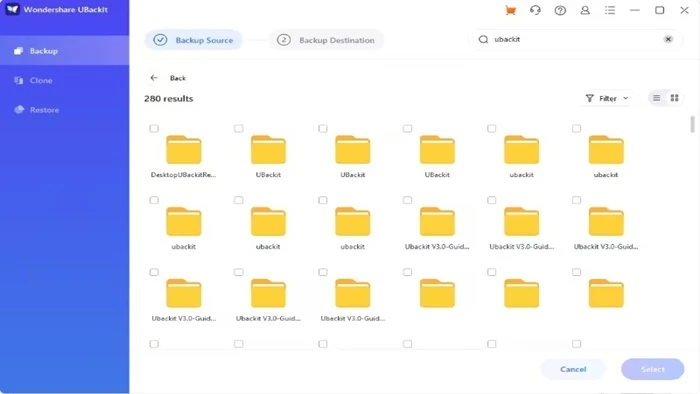Go to the Backup Destination step

point(326,40)
